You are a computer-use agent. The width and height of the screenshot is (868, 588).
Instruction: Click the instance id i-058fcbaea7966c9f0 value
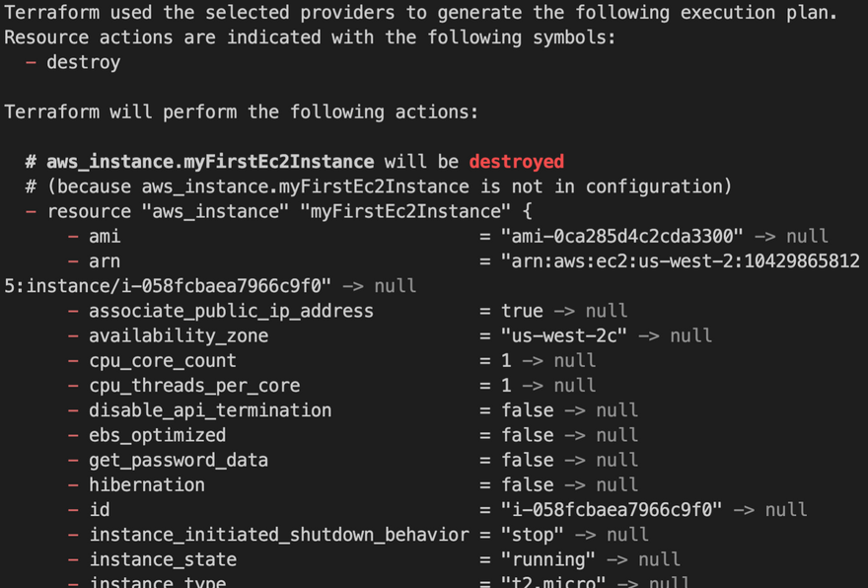pos(612,509)
